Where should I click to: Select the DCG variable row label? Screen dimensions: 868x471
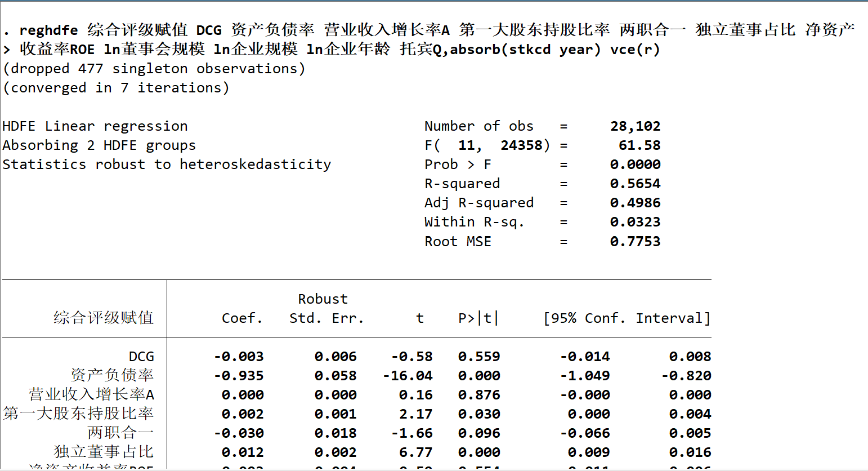click(141, 357)
